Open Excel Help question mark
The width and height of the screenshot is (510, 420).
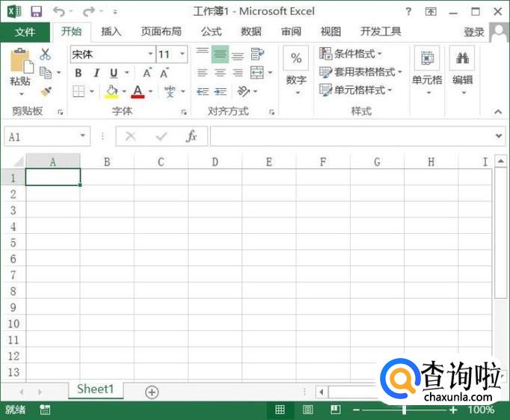pyautogui.click(x=408, y=12)
